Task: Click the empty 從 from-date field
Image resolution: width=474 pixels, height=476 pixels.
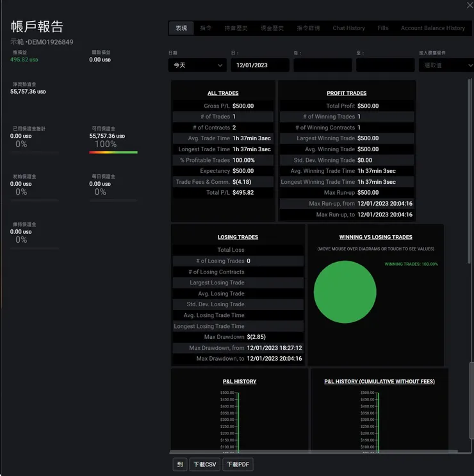Action: click(x=323, y=65)
